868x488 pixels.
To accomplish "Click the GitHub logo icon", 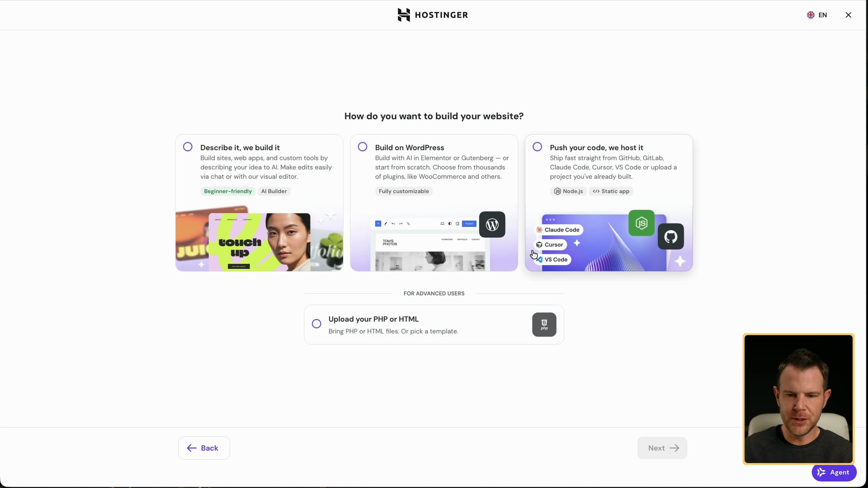I will click(x=671, y=236).
